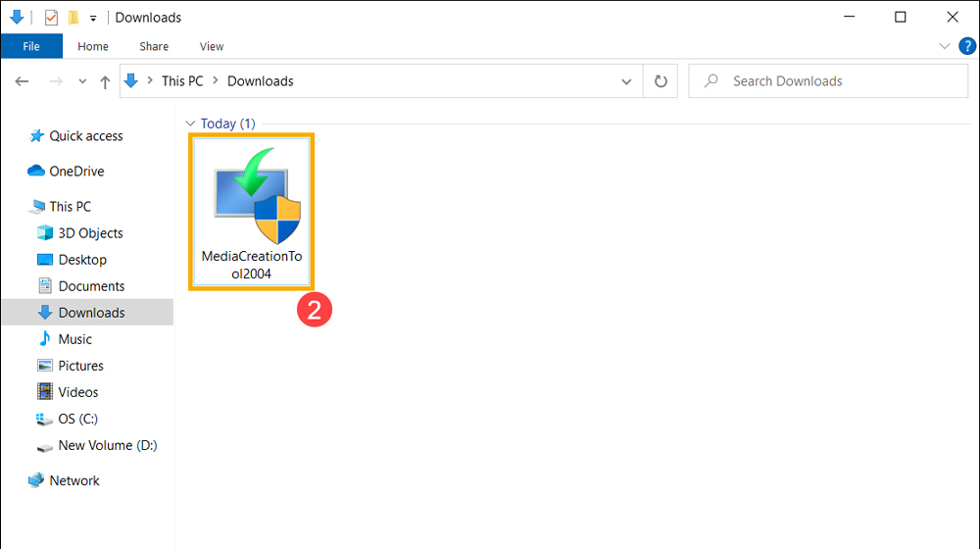The image size is (980, 549).
Task: Select OneDrive in the sidebar
Action: [x=76, y=171]
